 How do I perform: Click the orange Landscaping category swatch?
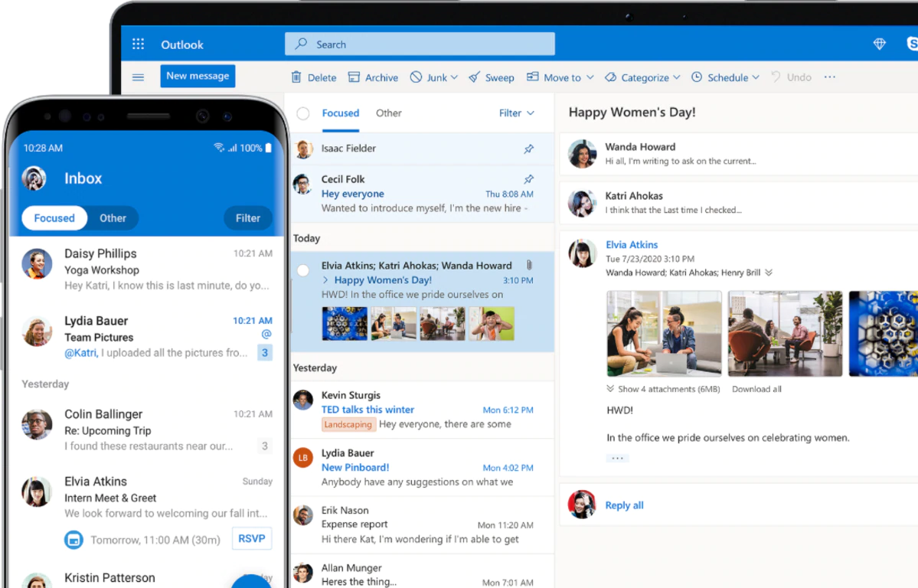tap(348, 424)
